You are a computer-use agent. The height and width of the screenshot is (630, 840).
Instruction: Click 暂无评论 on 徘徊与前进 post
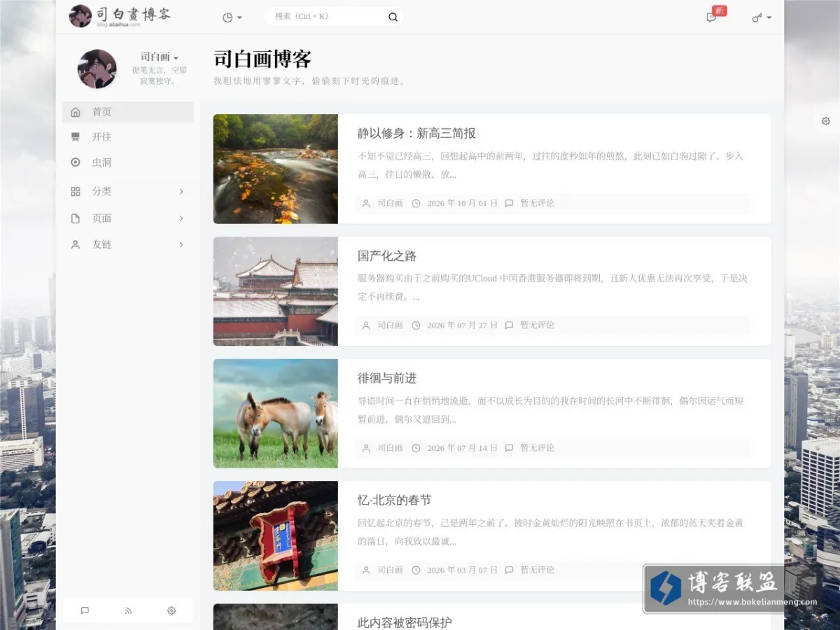[537, 448]
